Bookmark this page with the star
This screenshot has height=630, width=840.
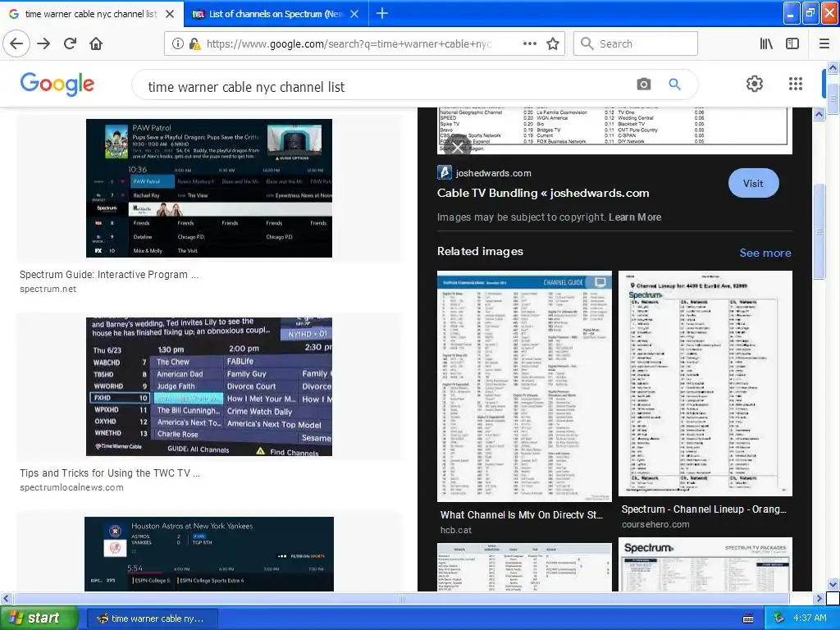[x=553, y=44]
